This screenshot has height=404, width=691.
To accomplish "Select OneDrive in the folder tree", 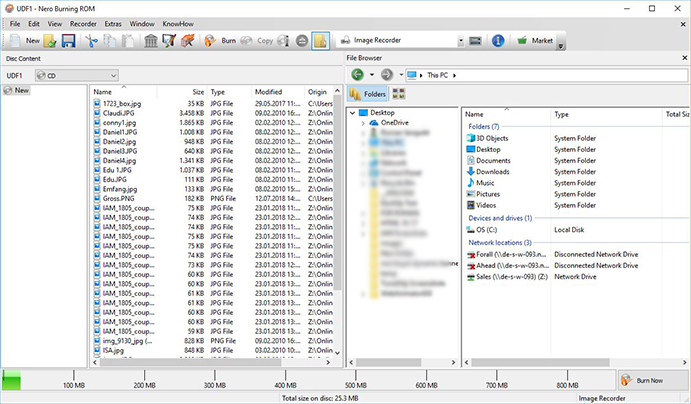I will click(x=394, y=123).
